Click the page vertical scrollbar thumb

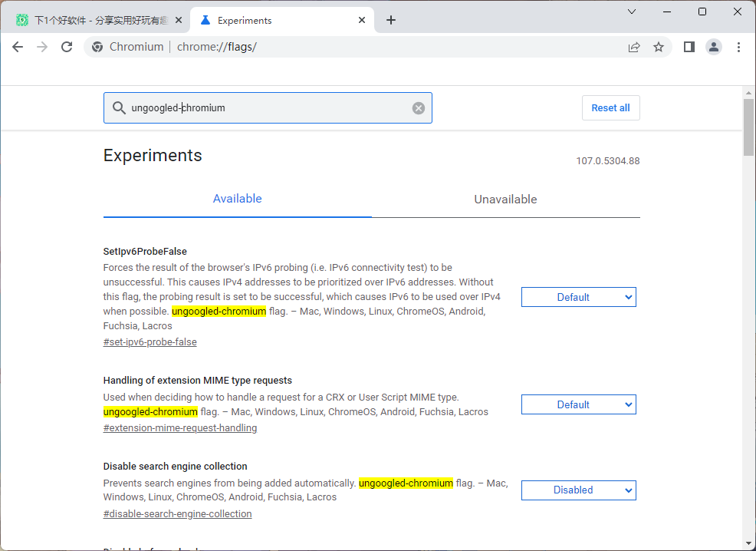tap(748, 127)
